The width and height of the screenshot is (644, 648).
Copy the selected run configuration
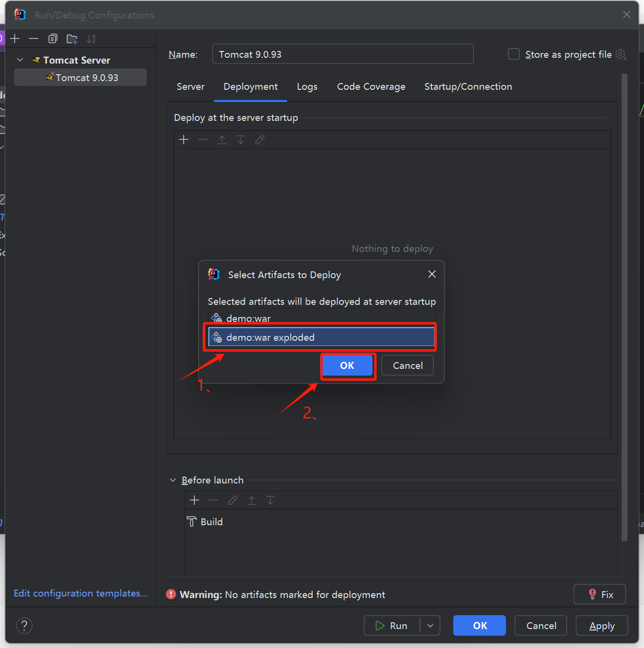[x=52, y=39]
